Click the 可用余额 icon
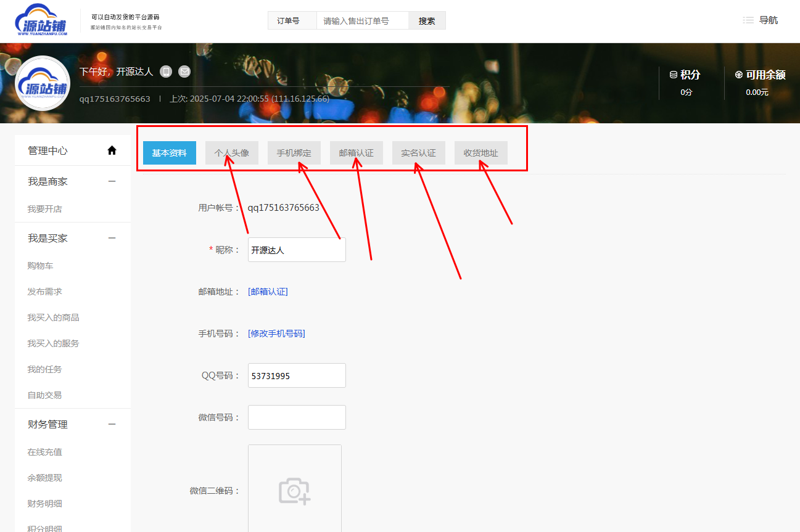Screen dimensions: 800x532 click(x=739, y=75)
